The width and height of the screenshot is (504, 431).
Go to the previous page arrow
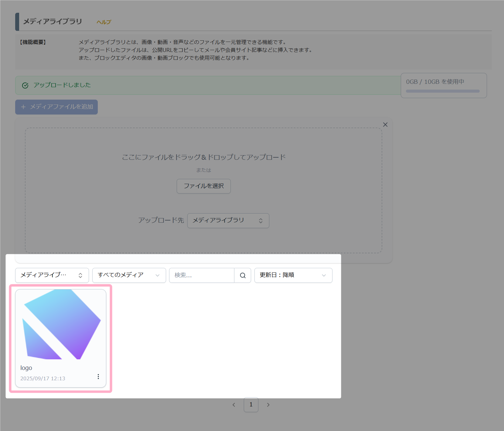234,405
